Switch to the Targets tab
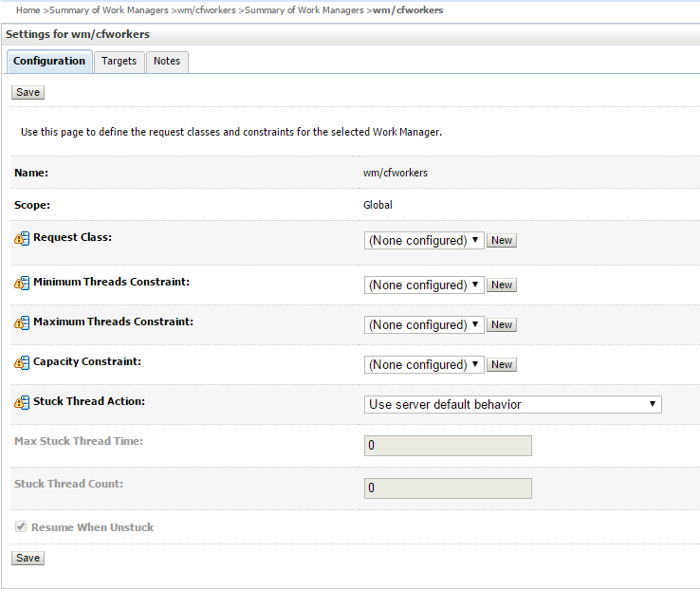700x589 pixels. (x=120, y=62)
